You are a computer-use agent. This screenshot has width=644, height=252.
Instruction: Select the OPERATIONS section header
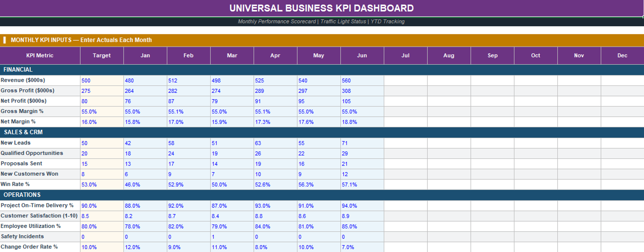[x=322, y=195]
